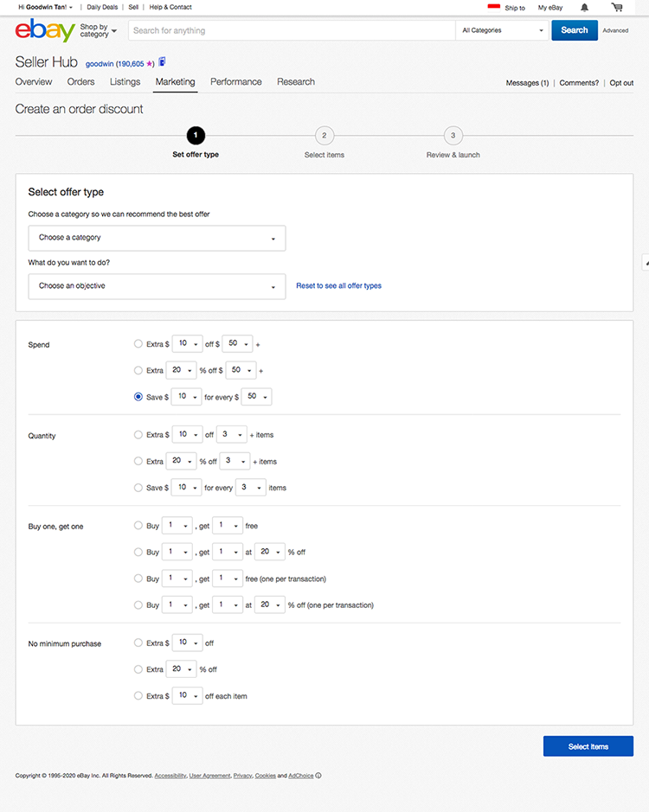Viewport: 649px width, 812px height.
Task: Expand the Shop by category menu
Action: point(98,30)
